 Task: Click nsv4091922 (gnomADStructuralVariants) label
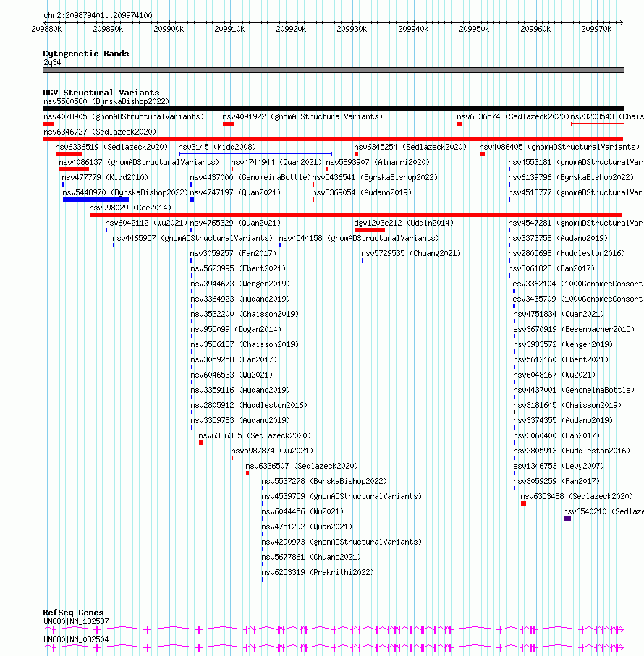[302, 116]
